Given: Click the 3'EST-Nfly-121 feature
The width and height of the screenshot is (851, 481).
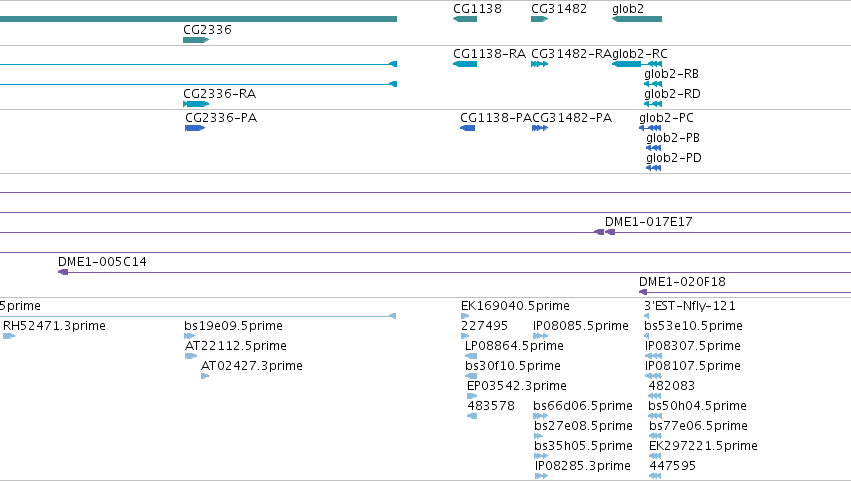Looking at the screenshot, I should 646,316.
